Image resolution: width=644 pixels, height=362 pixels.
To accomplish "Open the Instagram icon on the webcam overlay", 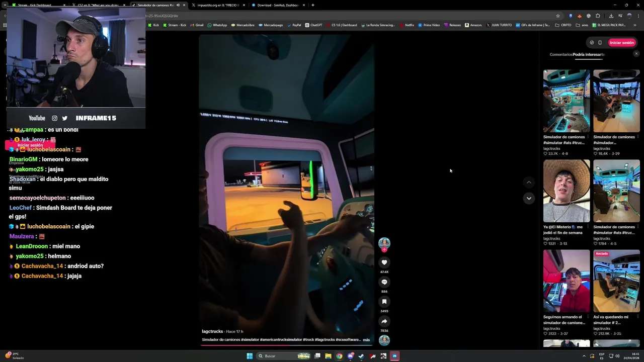I will 54,118.
